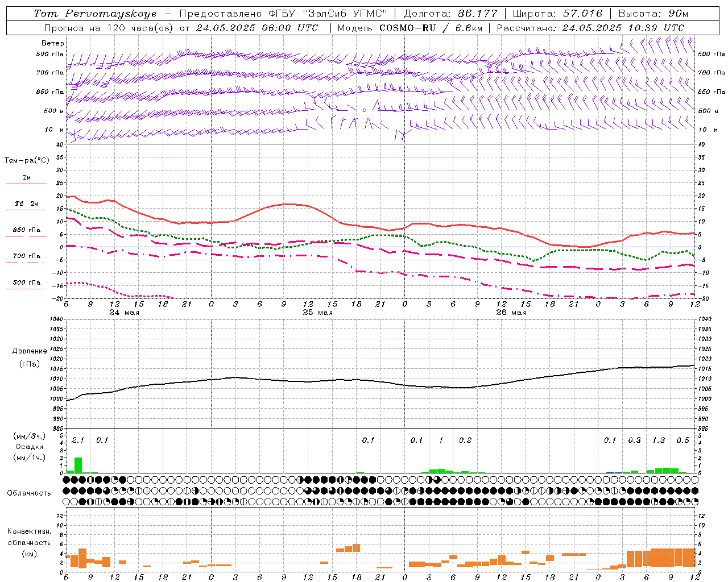Click the '1.3' precipitation value
This screenshot has width=728, height=582.
(x=659, y=440)
